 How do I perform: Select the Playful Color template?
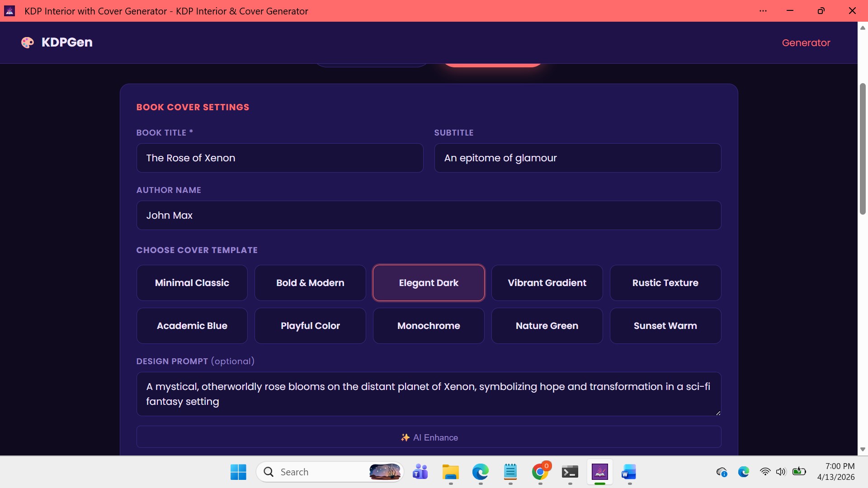pyautogui.click(x=310, y=326)
